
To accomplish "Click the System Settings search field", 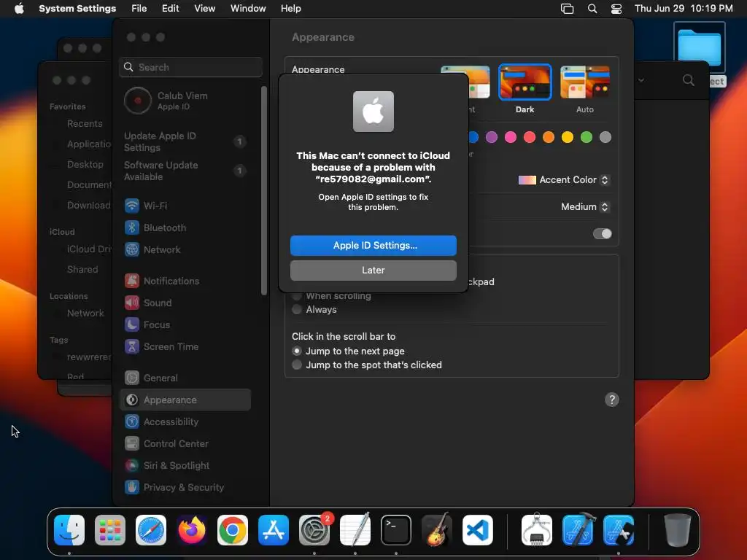I will pyautogui.click(x=190, y=67).
